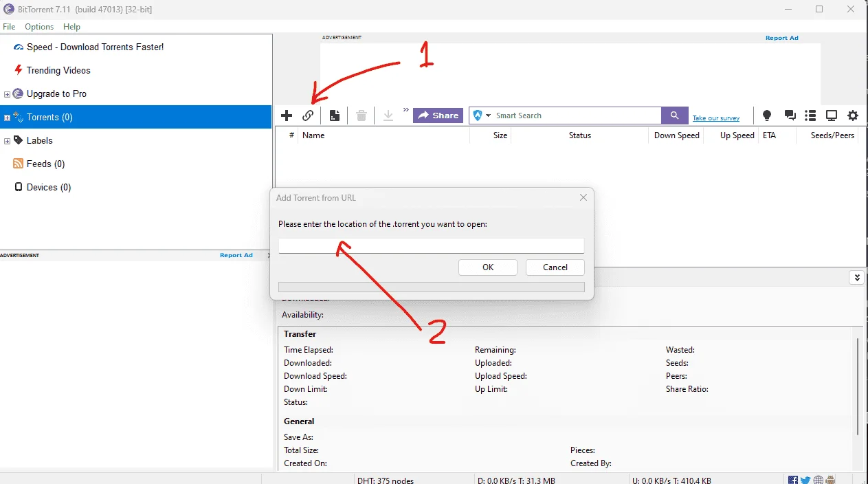
Task: Click the Facebook icon in status bar
Action: 793,480
